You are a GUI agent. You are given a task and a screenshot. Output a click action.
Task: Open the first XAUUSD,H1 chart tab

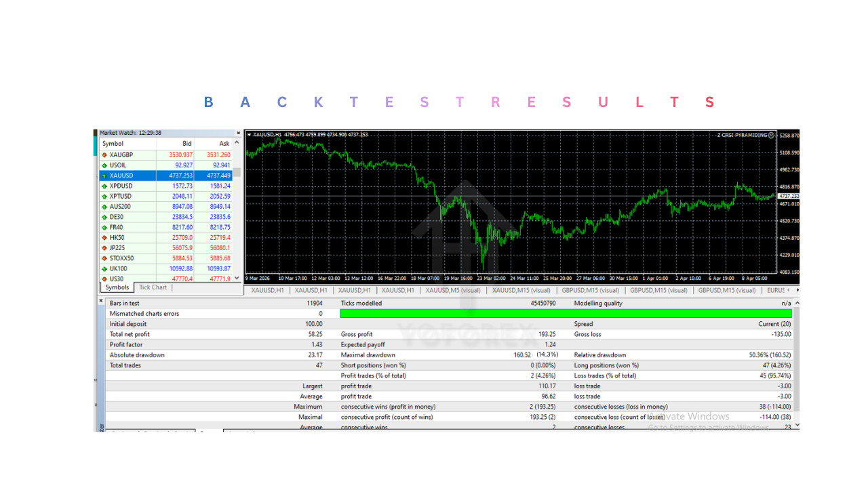tap(266, 290)
